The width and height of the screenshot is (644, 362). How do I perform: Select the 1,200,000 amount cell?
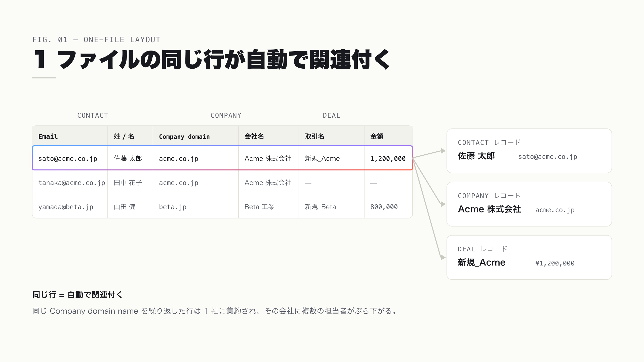point(388,158)
